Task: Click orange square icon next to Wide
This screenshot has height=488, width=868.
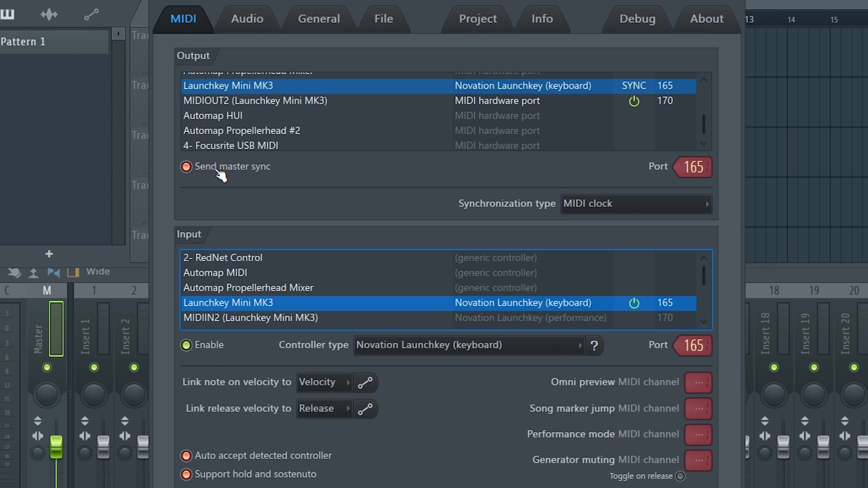Action: (73, 272)
